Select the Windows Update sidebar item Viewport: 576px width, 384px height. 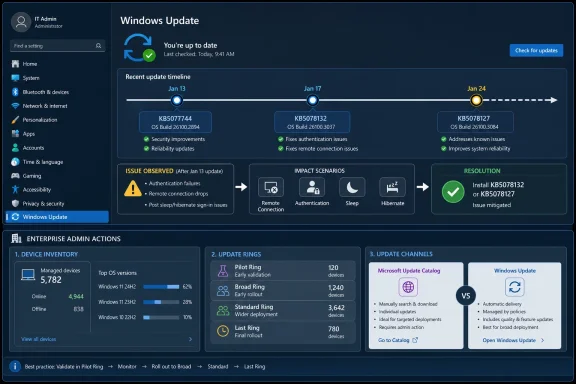57,217
